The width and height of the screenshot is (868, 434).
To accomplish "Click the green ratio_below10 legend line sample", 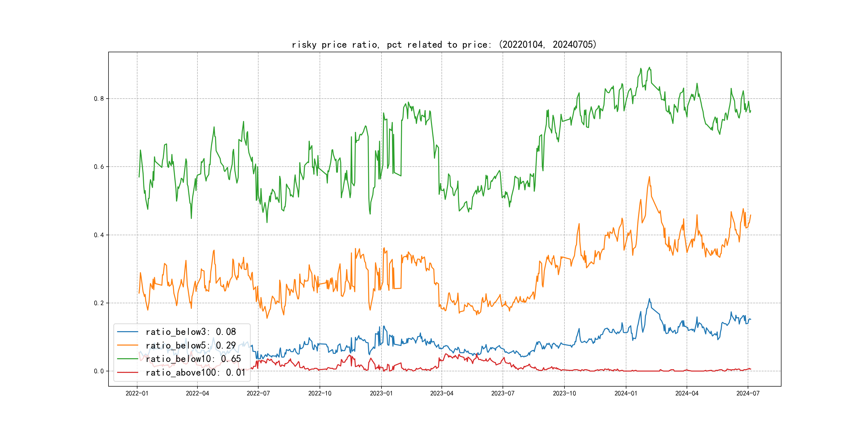I will coord(127,359).
